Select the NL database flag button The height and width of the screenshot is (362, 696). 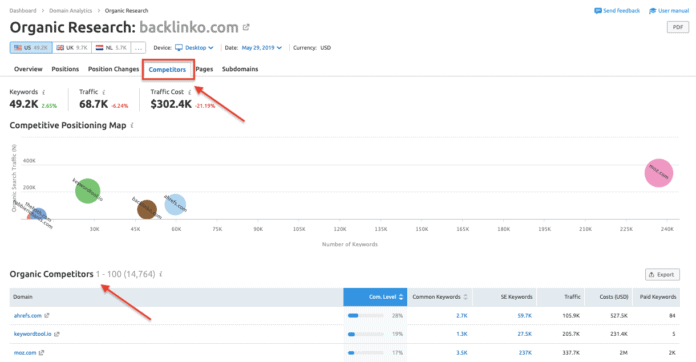[111, 47]
